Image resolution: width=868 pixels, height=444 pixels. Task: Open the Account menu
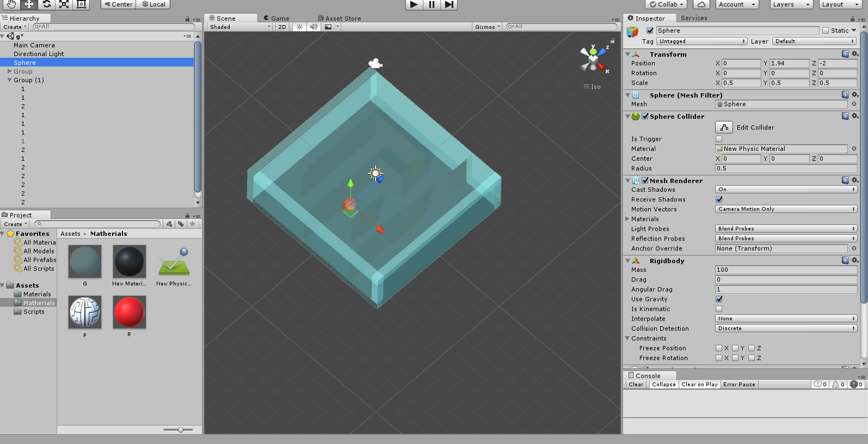[x=737, y=4]
